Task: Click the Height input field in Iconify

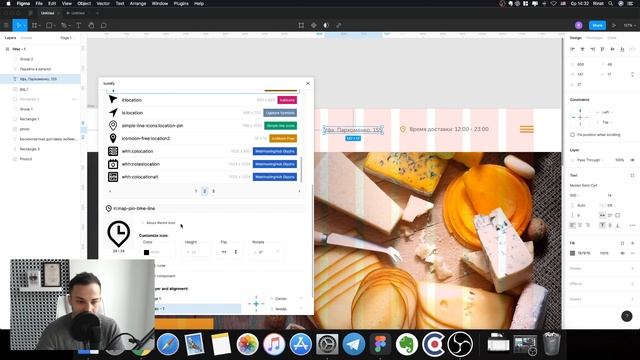Action: tap(197, 252)
